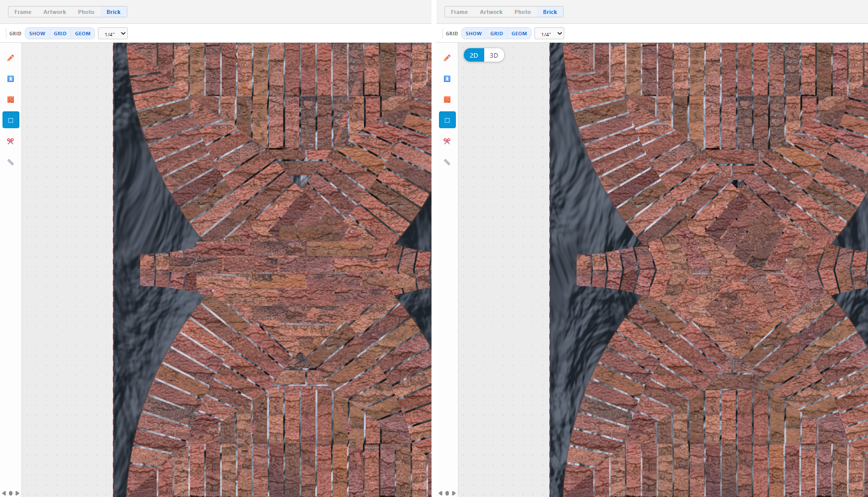Open the Artwork tab in right panel
868x497 pixels.
click(491, 12)
